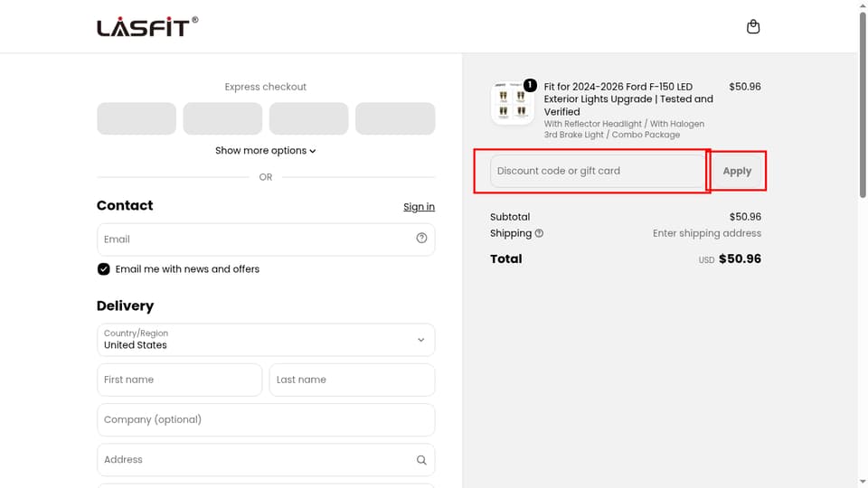Click the product title Fit for 2024-2026 Ford F-150
The height and width of the screenshot is (488, 868).
[628, 99]
